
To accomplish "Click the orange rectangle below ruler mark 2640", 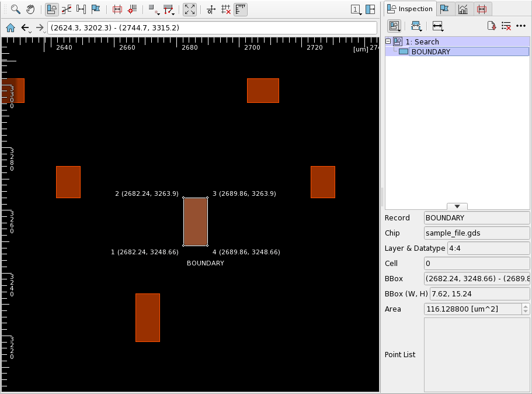I will [68, 182].
